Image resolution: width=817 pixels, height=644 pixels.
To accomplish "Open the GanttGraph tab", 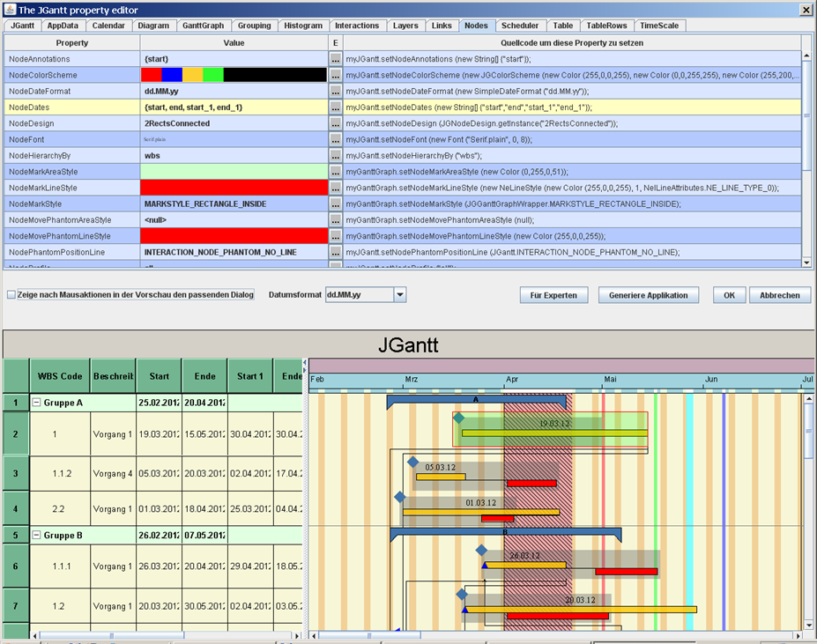I will [x=204, y=26].
